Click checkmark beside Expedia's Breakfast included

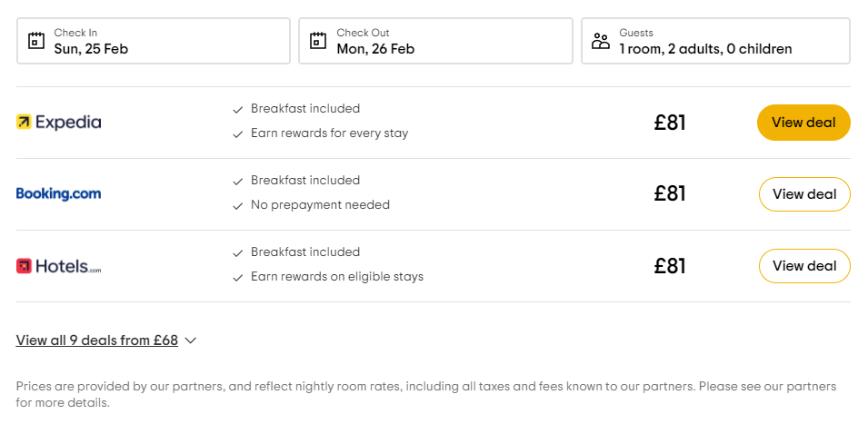tap(238, 109)
